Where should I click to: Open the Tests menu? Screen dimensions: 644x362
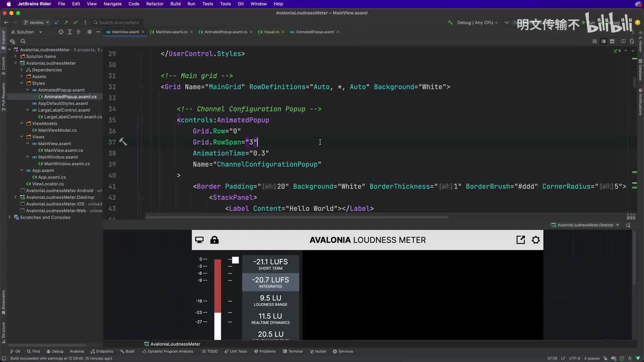[207, 4]
